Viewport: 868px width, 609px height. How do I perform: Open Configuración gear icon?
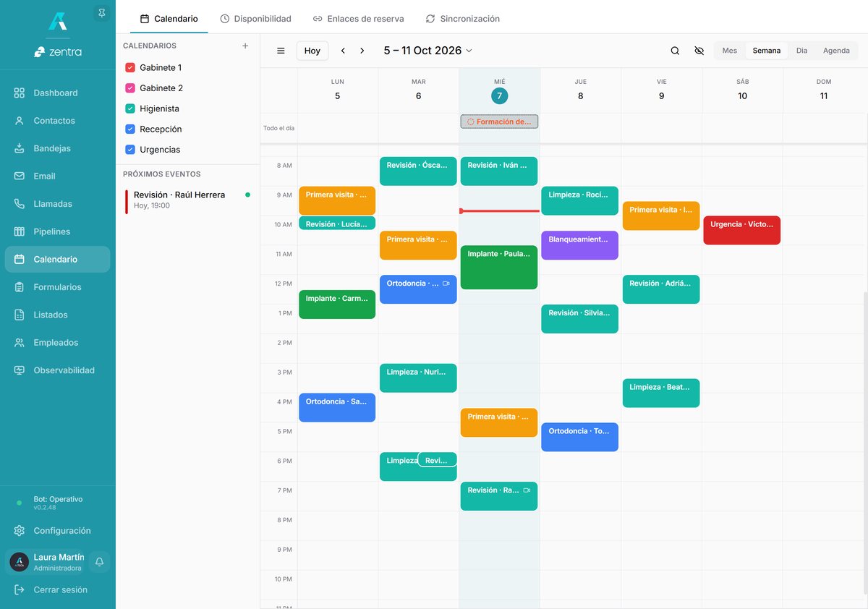pyautogui.click(x=20, y=530)
